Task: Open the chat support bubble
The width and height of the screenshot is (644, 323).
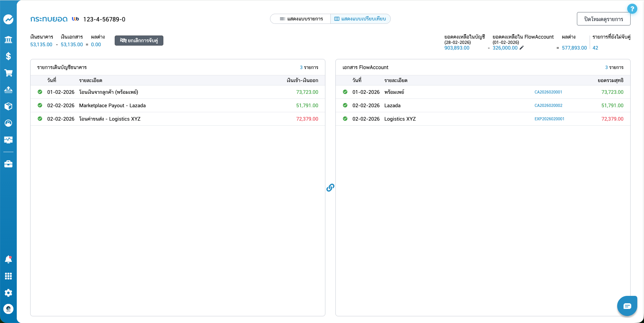Action: (x=627, y=306)
